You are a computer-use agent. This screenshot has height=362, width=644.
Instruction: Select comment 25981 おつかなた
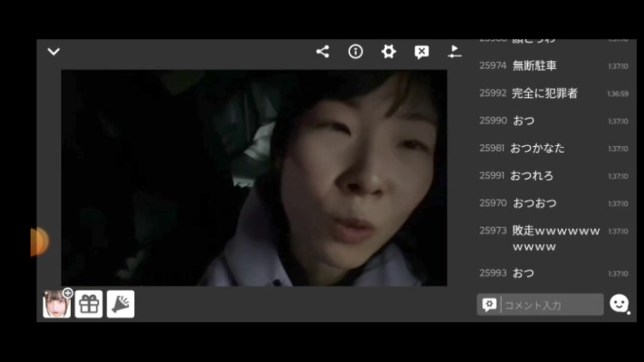tap(553, 148)
